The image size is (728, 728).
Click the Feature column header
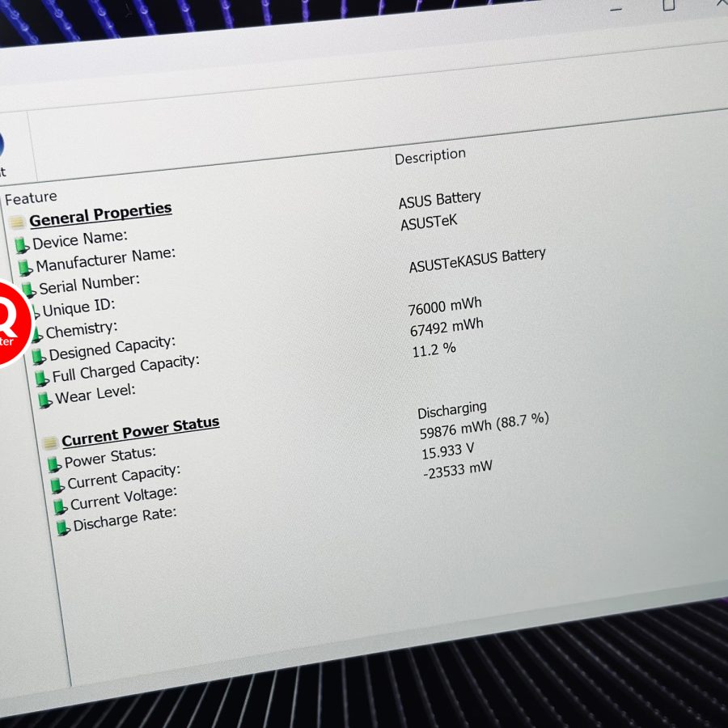click(31, 198)
